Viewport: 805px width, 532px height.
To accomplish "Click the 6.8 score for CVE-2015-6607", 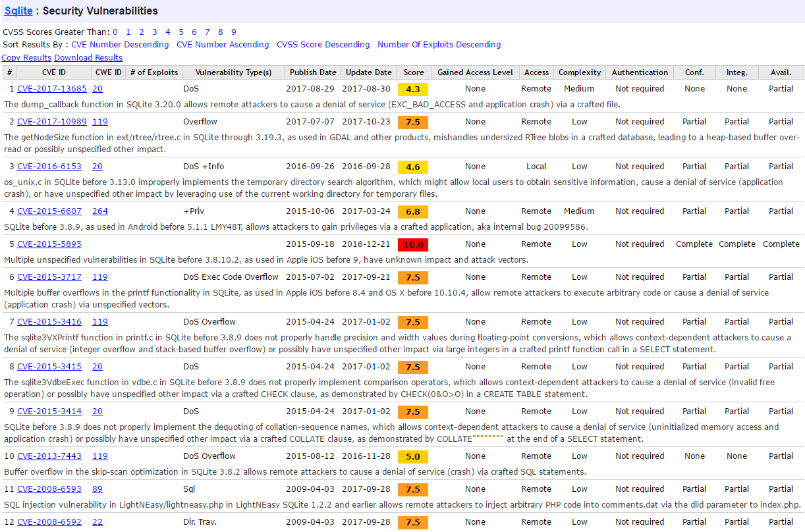I will [413, 211].
